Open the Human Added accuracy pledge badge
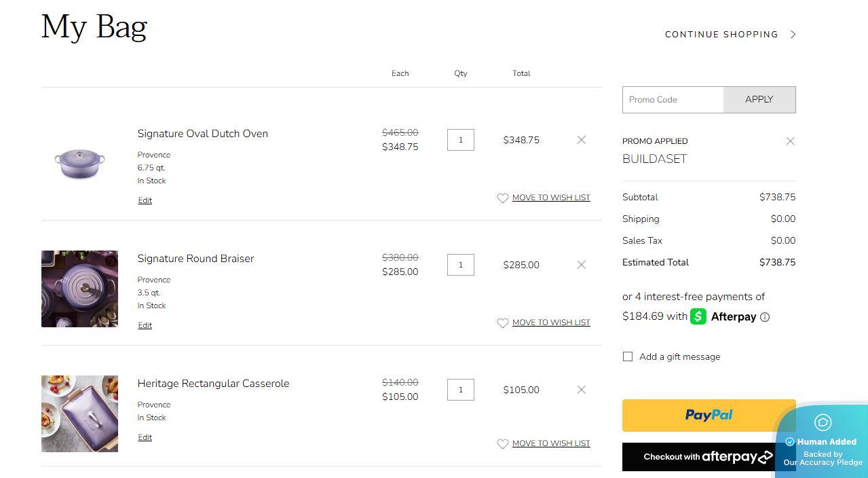The image size is (868, 478). click(822, 441)
